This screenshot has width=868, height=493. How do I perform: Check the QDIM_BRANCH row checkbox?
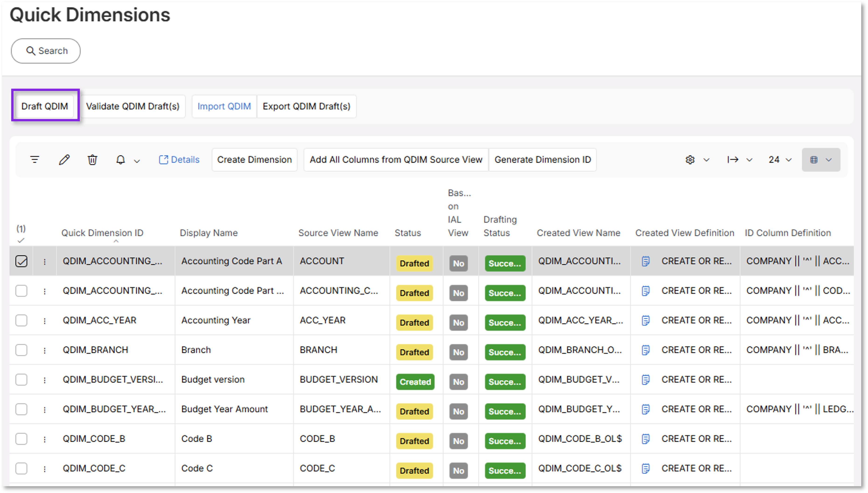21,350
